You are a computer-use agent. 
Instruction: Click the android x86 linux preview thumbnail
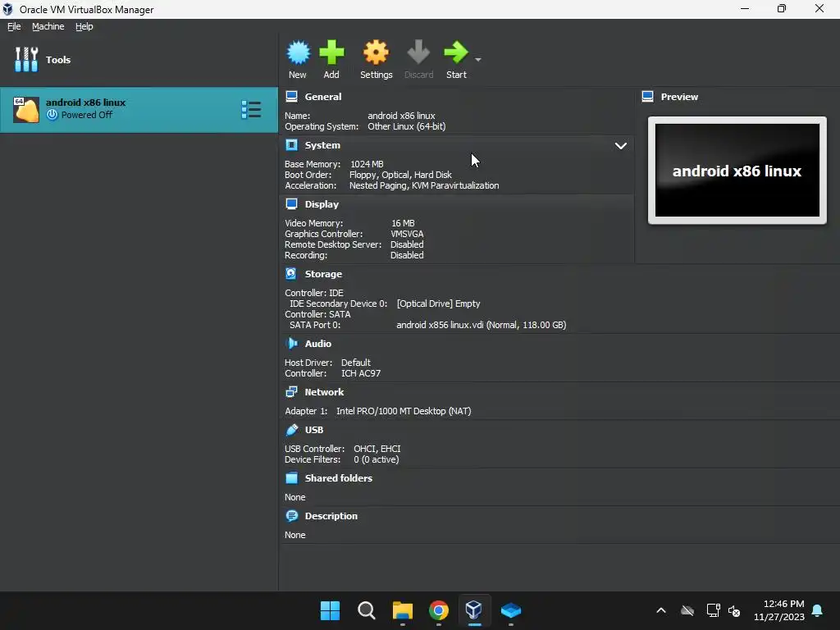click(737, 171)
